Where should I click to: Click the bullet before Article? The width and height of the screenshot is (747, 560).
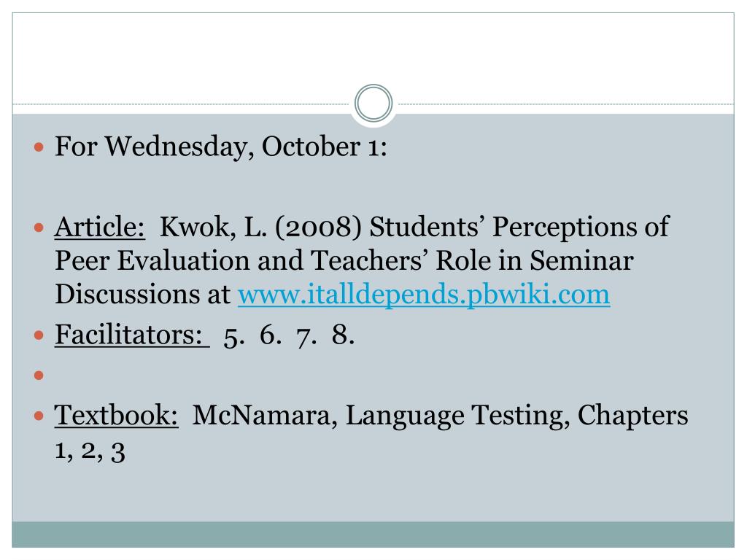click(x=39, y=227)
